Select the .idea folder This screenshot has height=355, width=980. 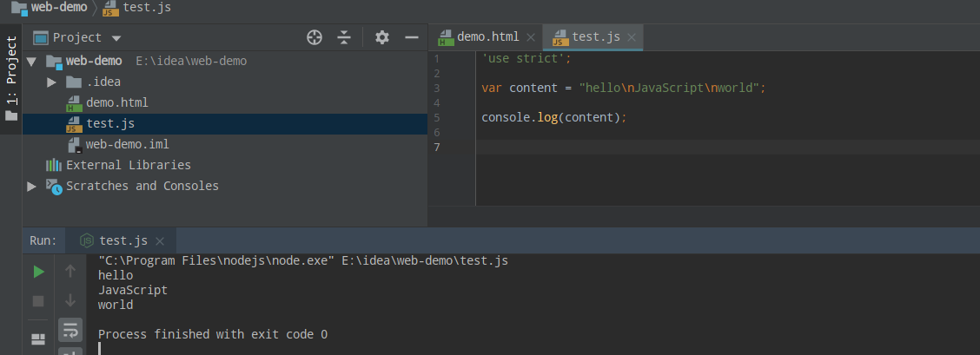103,82
